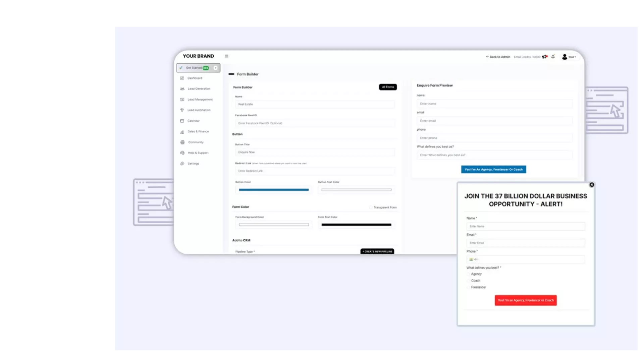Viewport: 644px width, 362px height.
Task: Select the Lead Generation icon in sidebar
Action: coord(182,89)
